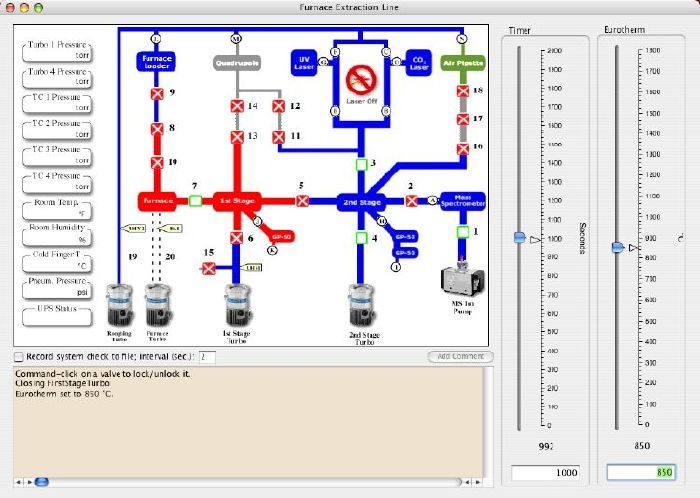
Task: Click the TC 1 Pressure readout
Action: pyautogui.click(x=57, y=104)
